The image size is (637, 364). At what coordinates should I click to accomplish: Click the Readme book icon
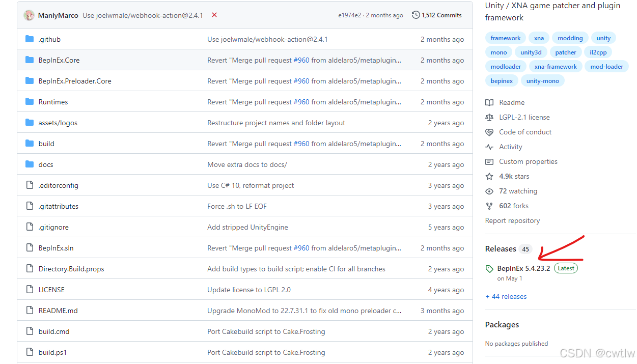pyautogui.click(x=489, y=102)
